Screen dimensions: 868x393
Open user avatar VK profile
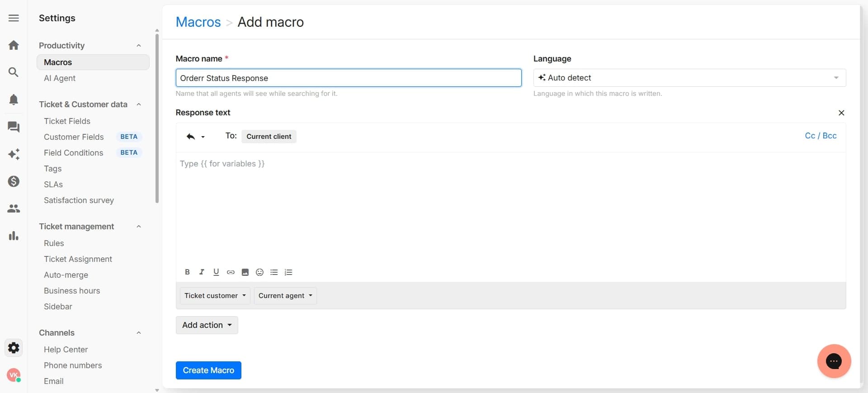[14, 375]
